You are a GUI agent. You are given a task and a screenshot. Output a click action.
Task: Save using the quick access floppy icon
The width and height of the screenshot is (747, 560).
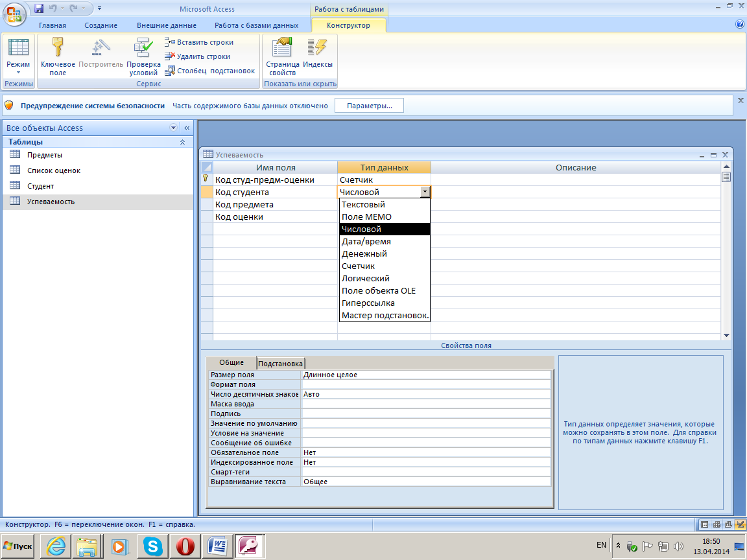click(x=39, y=8)
